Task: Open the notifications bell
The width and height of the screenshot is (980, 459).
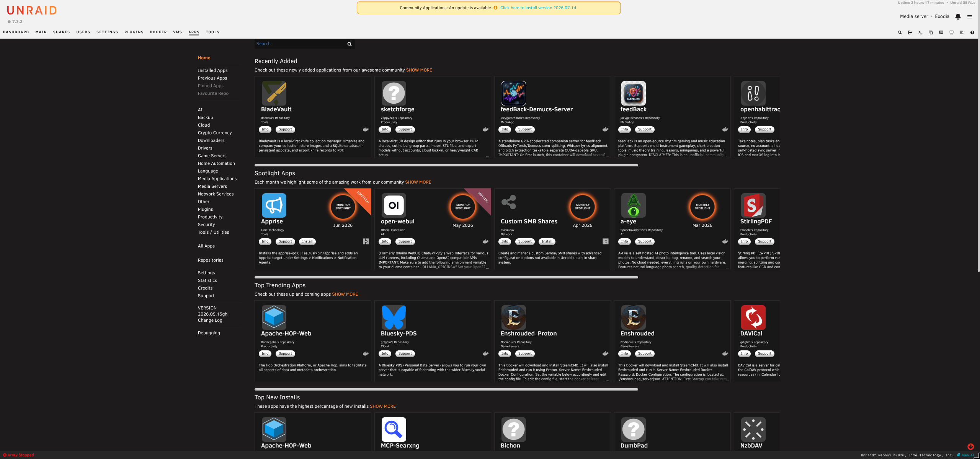Action: pos(958,16)
